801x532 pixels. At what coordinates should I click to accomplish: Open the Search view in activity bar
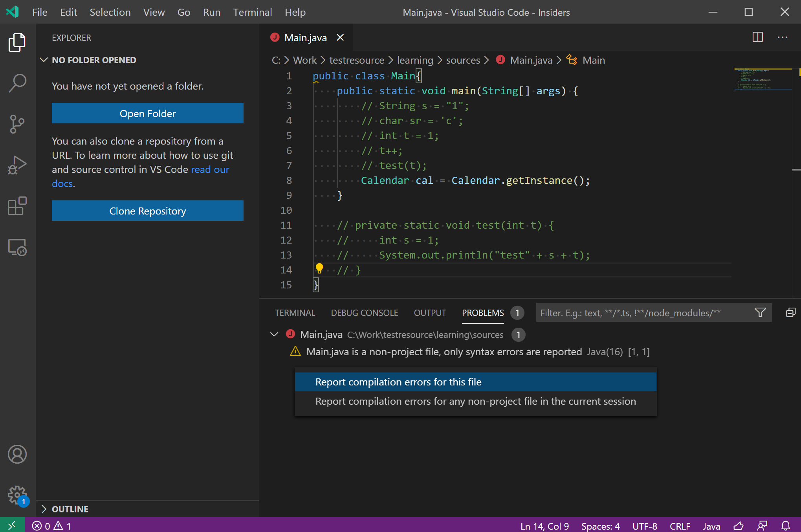click(x=17, y=83)
